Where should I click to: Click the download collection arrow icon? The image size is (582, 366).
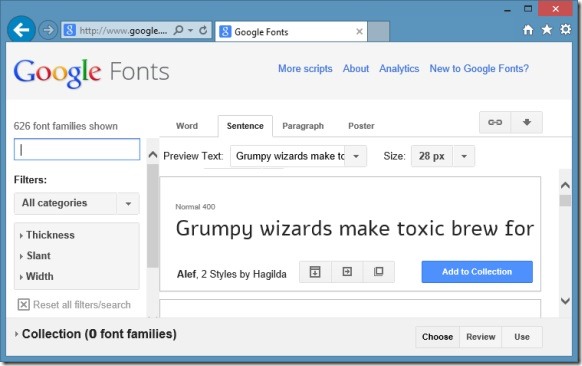[527, 122]
